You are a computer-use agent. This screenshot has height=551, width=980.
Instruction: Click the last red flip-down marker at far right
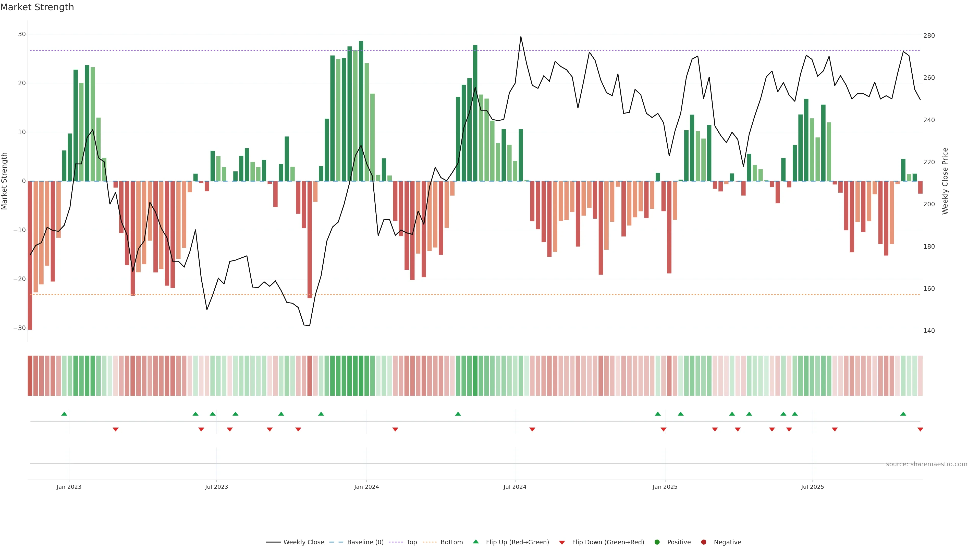(920, 429)
